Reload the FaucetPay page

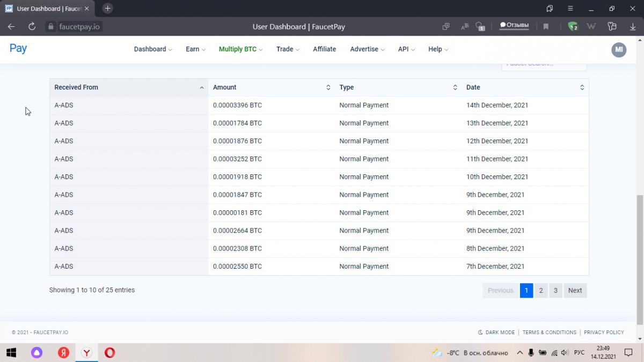32,26
